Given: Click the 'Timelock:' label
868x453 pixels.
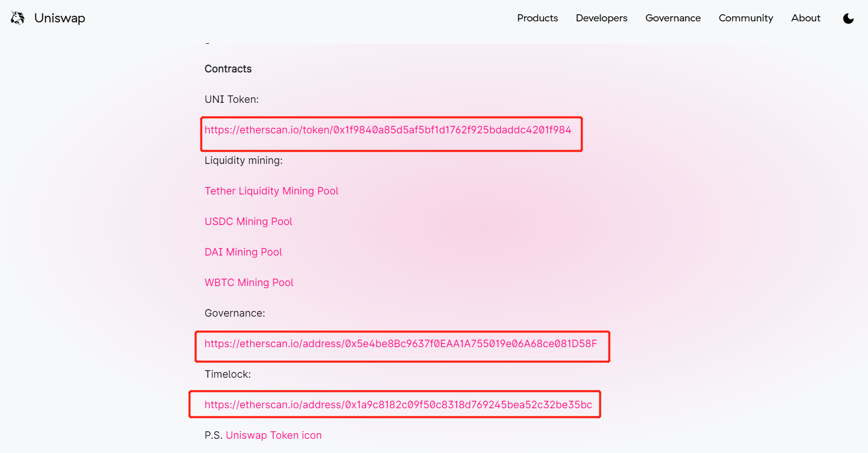Looking at the screenshot, I should pyautogui.click(x=227, y=374).
